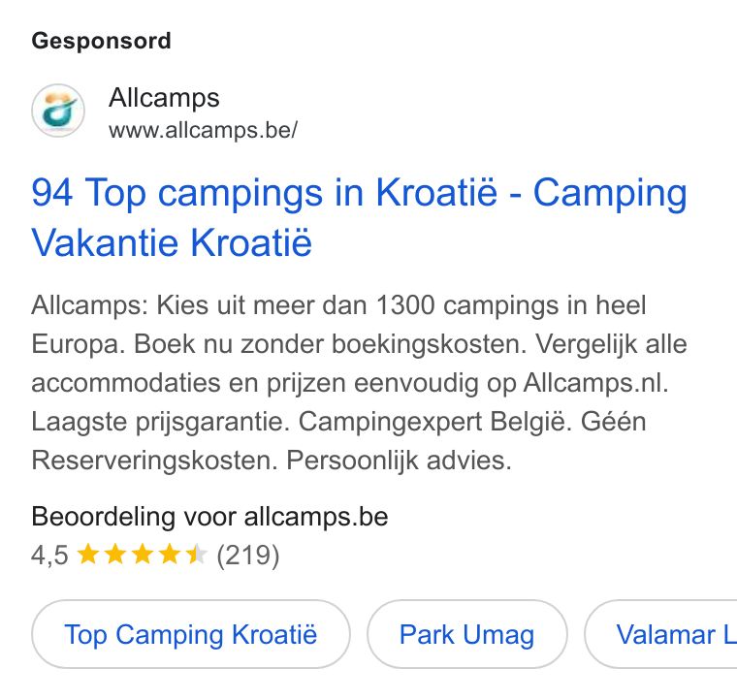Screen dimensions: 737x700
Task: Click the fourth gold rating star
Action: (x=169, y=554)
